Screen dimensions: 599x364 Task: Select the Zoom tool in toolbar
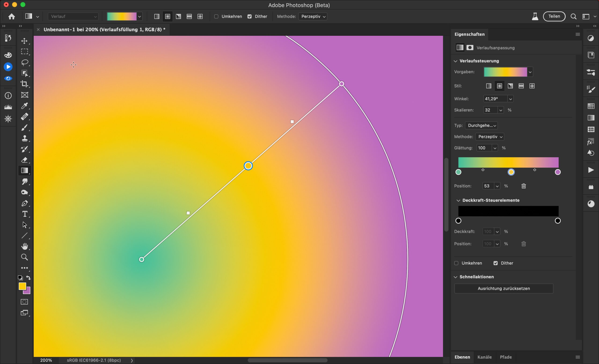tap(24, 257)
